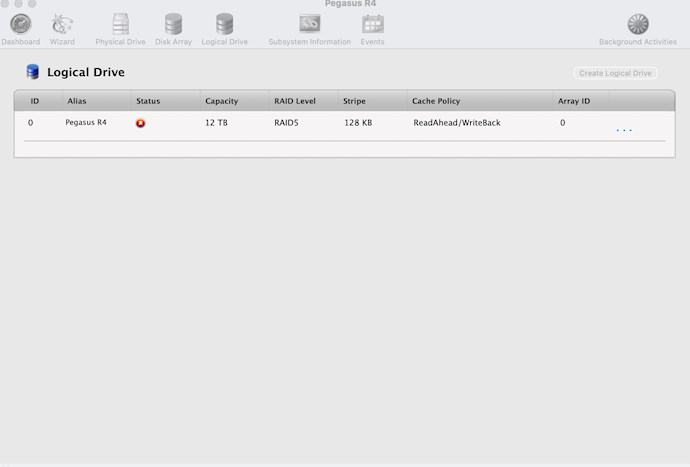This screenshot has height=467, width=690.
Task: Open the Physical Drive section
Action: pyautogui.click(x=120, y=24)
